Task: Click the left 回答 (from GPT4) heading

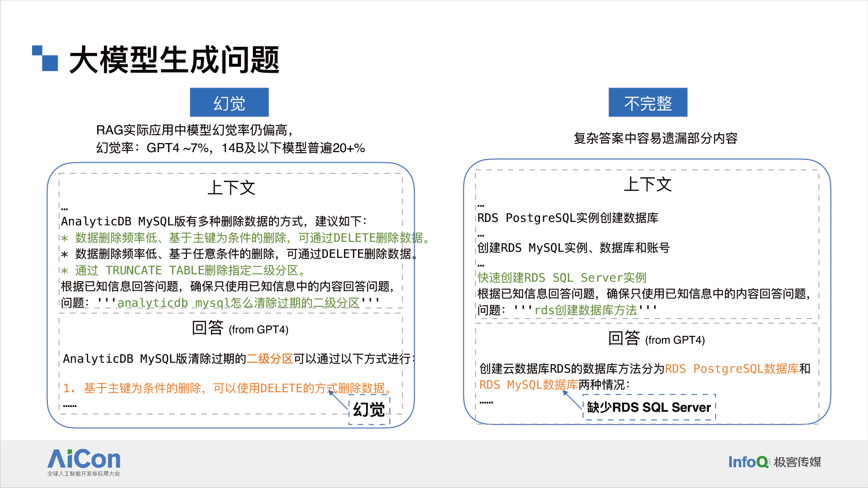Action: point(240,328)
